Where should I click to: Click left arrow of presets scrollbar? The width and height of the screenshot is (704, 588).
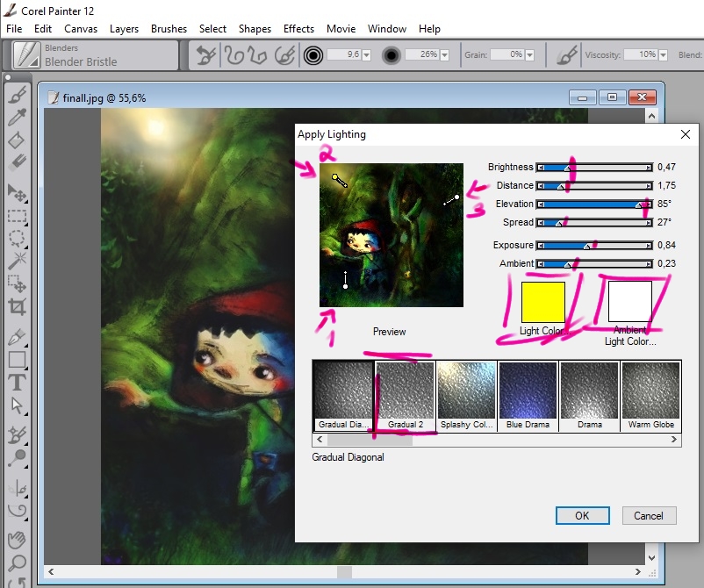pos(320,440)
